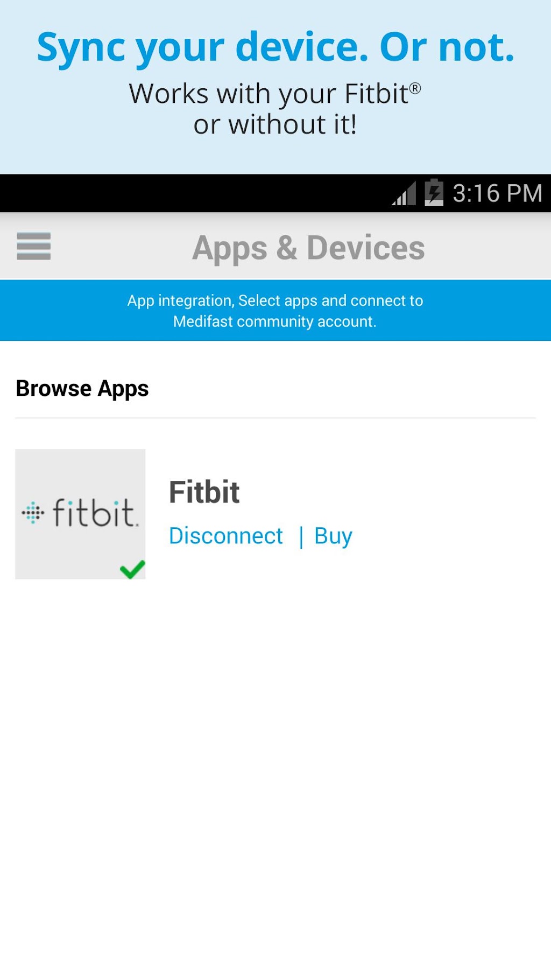The width and height of the screenshot is (551, 980).
Task: Tap the battery charging icon
Action: pos(434,192)
